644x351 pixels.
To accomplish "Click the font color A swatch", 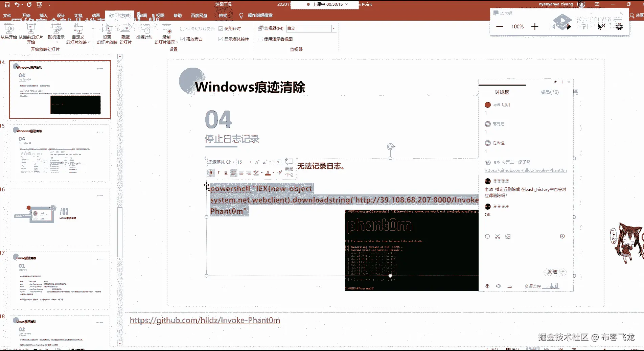I will tap(268, 173).
